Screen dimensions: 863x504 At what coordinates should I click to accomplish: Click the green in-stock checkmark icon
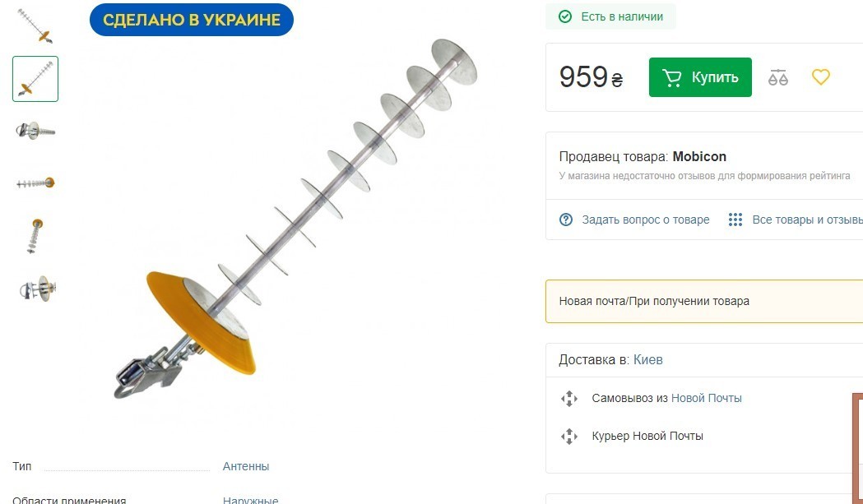tap(565, 16)
